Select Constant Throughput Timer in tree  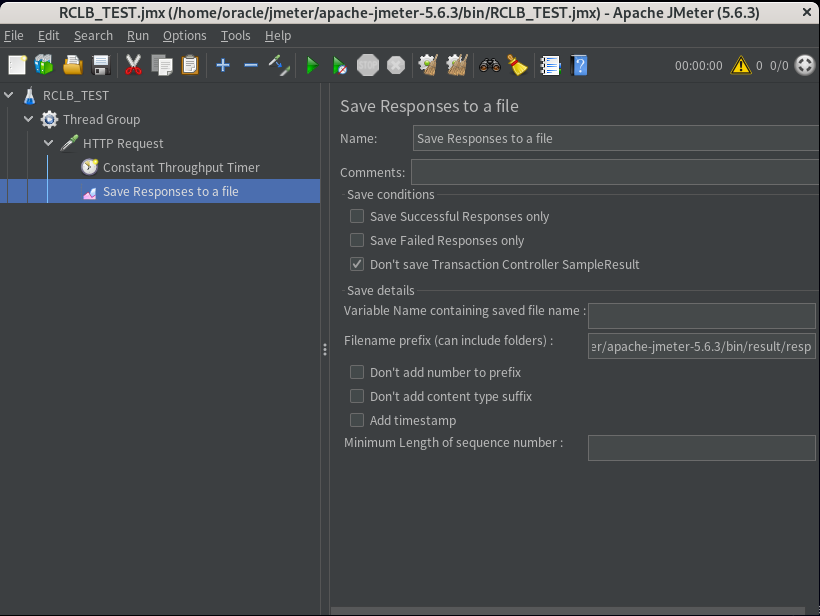180,167
